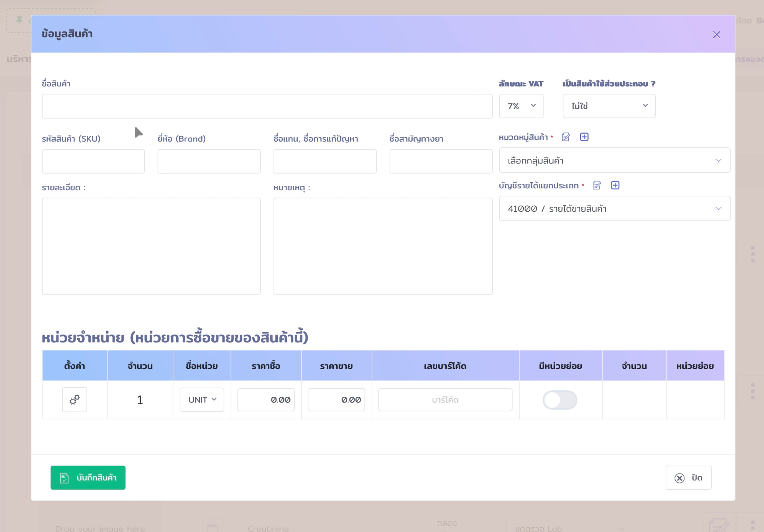Close the ข้อมูลสินค้า dialog with the X icon
The image size is (764, 532).
pos(717,35)
